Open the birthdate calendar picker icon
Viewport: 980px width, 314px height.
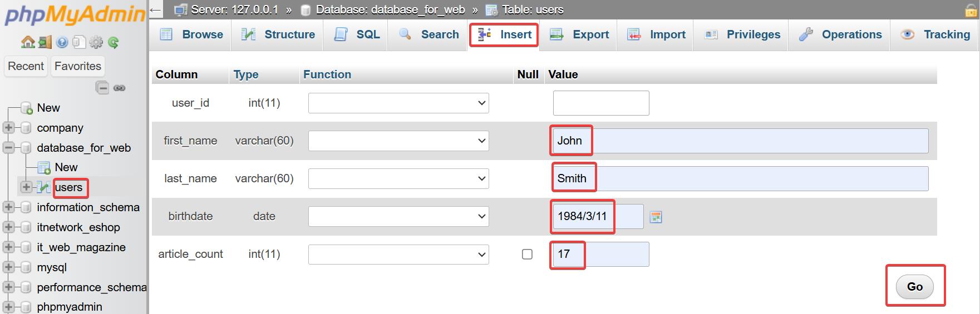click(x=656, y=217)
